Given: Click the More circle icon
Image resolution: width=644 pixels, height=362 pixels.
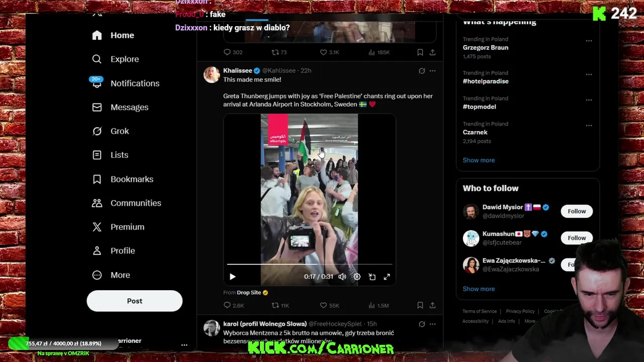Looking at the screenshot, I should tap(97, 275).
